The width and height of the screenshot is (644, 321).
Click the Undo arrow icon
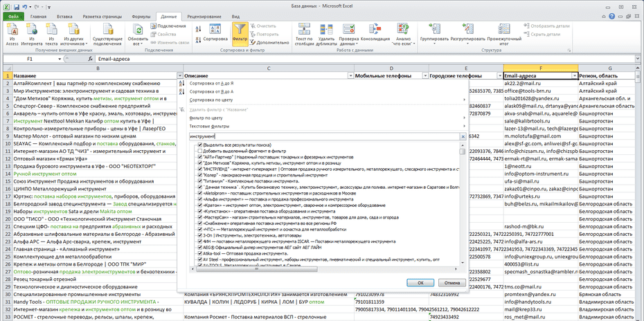click(x=25, y=7)
